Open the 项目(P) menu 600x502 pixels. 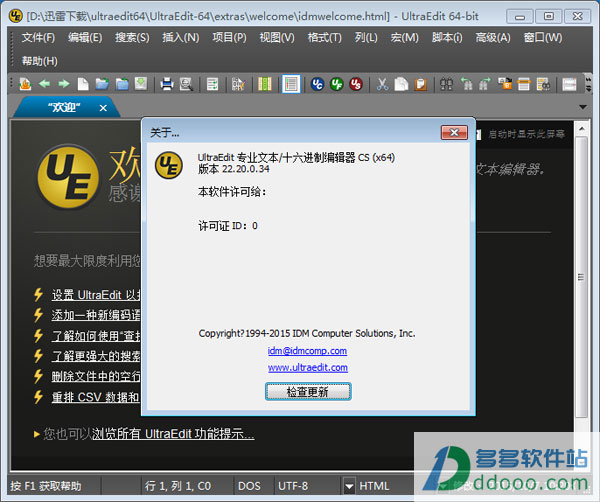point(229,37)
